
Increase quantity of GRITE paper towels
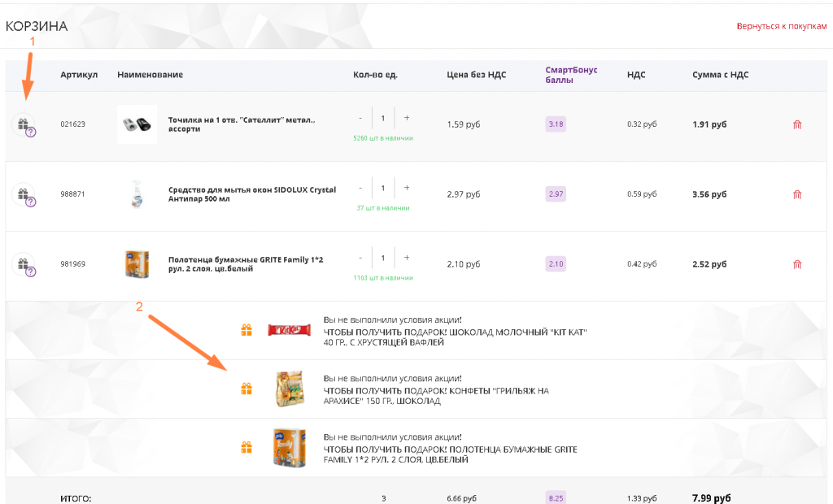[x=407, y=258]
